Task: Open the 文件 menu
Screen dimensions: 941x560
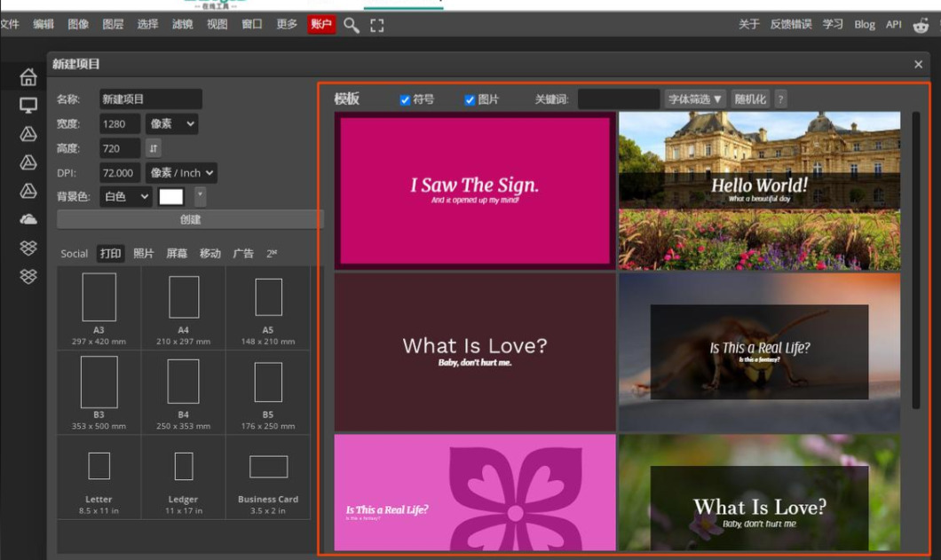Action: pos(10,25)
